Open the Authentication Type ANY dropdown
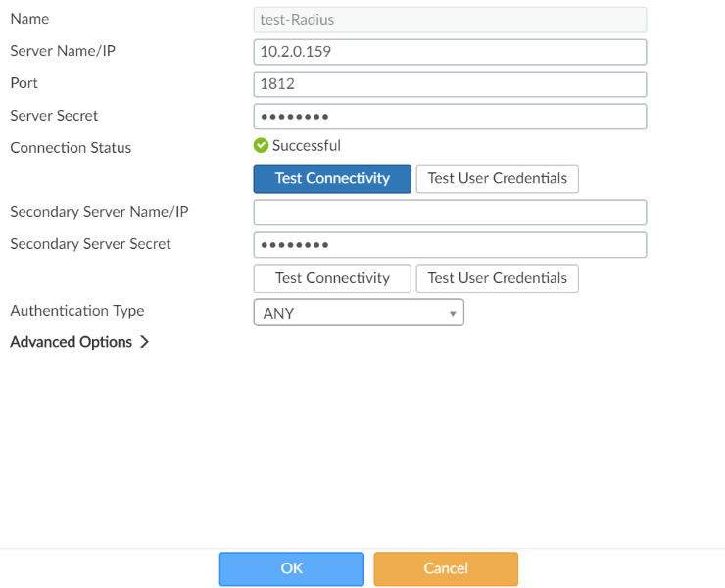This screenshot has height=588, width=725. coord(358,313)
